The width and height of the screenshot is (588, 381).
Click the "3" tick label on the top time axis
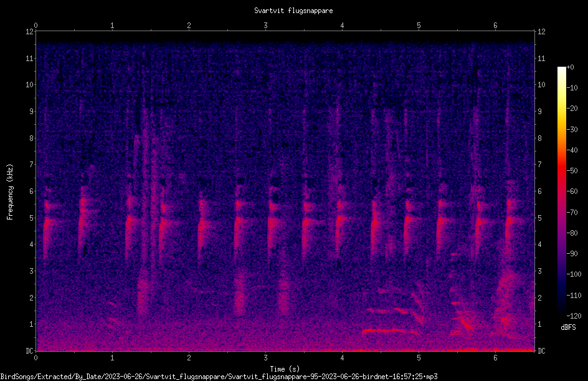(x=265, y=26)
